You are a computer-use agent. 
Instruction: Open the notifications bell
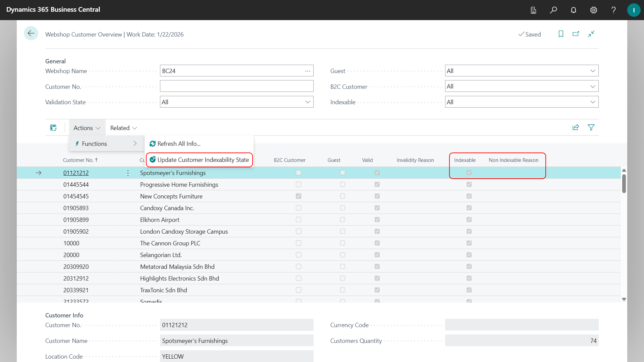click(574, 10)
